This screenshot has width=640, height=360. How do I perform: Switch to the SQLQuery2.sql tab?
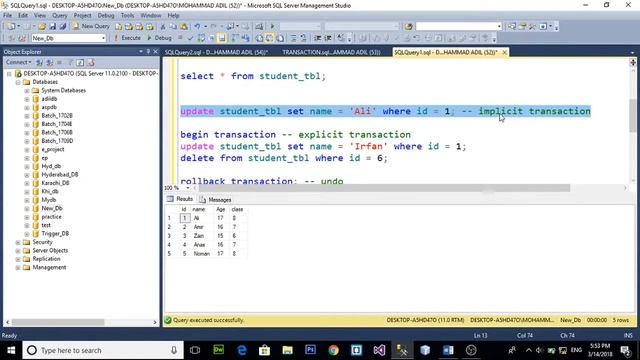(x=216, y=52)
